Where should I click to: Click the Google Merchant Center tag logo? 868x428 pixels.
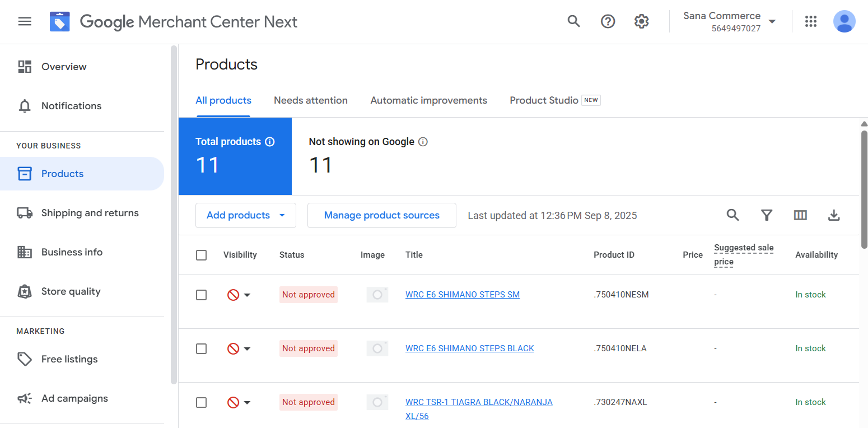point(60,22)
